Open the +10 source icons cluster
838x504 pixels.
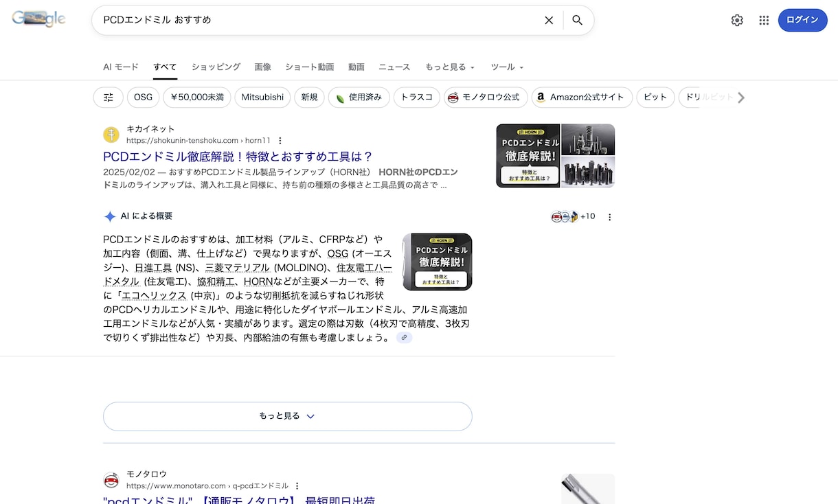tap(574, 216)
